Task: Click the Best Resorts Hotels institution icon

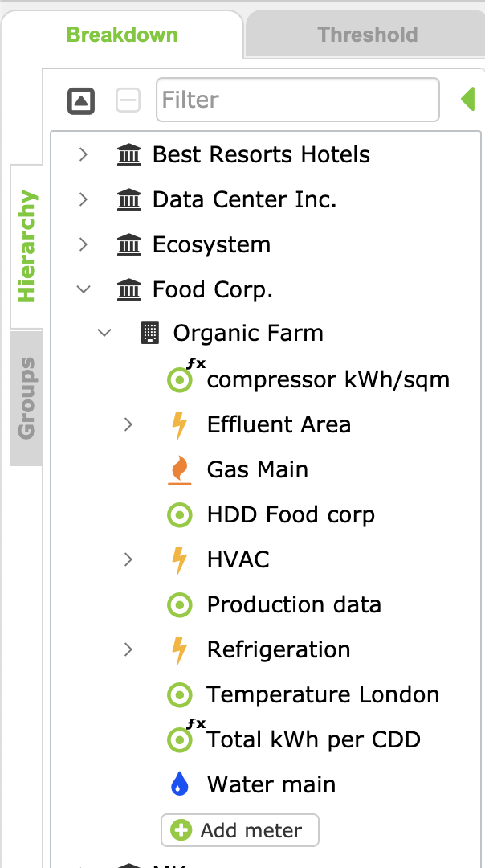Action: pos(128,154)
